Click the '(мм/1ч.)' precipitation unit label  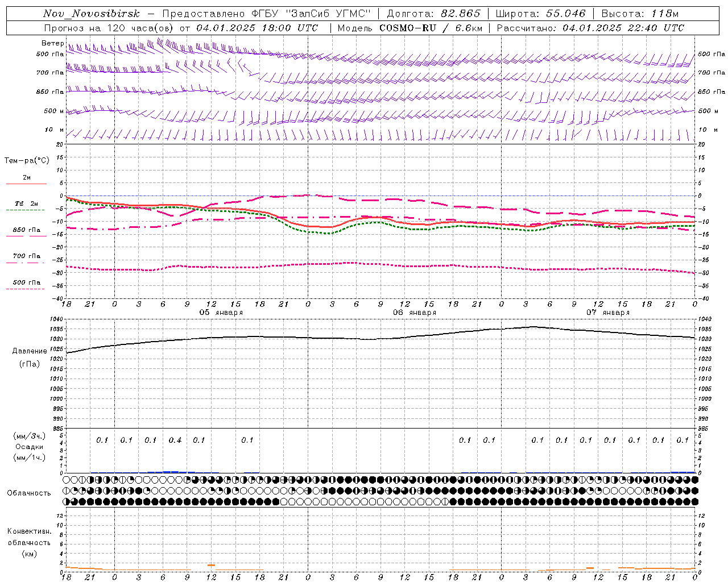(29, 458)
